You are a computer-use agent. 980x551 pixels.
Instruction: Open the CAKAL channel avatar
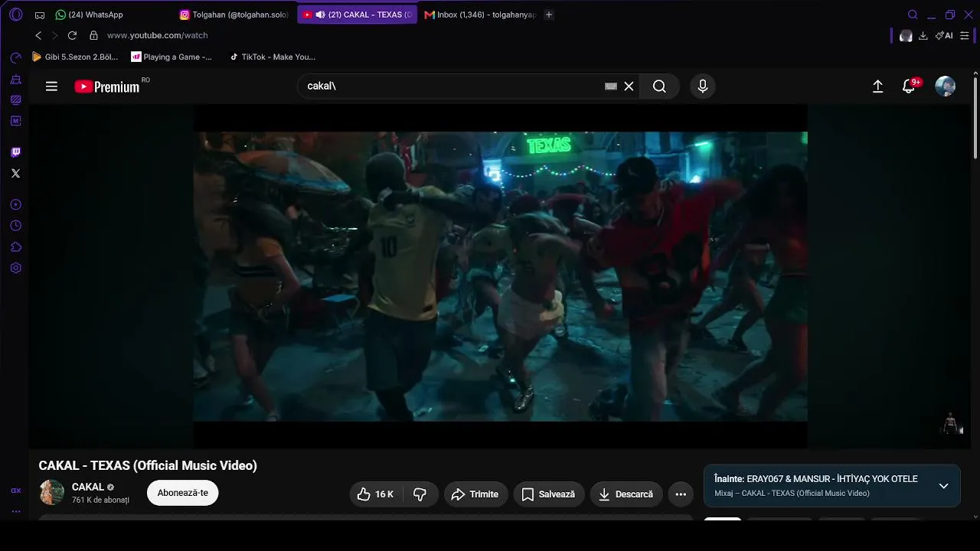coord(52,493)
